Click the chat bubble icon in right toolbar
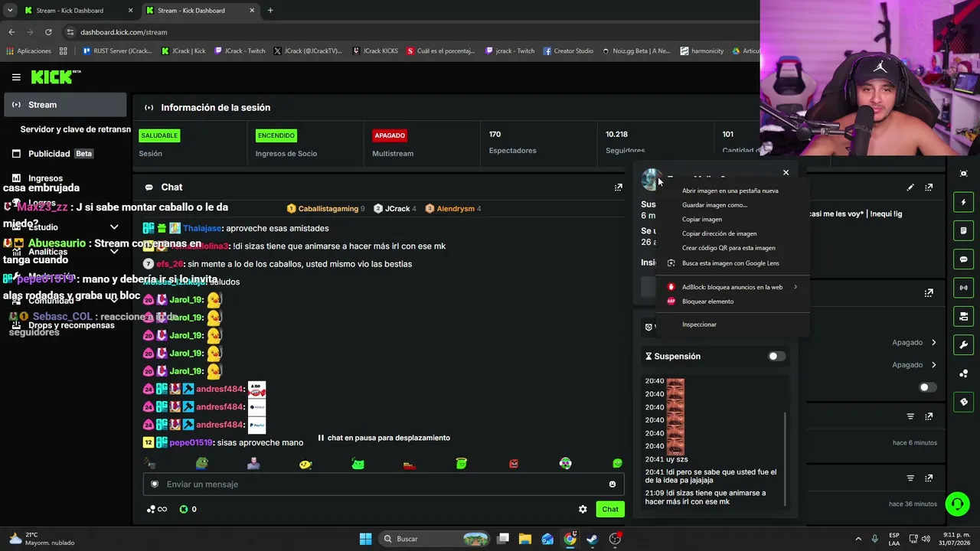The image size is (980, 551). pos(964,259)
